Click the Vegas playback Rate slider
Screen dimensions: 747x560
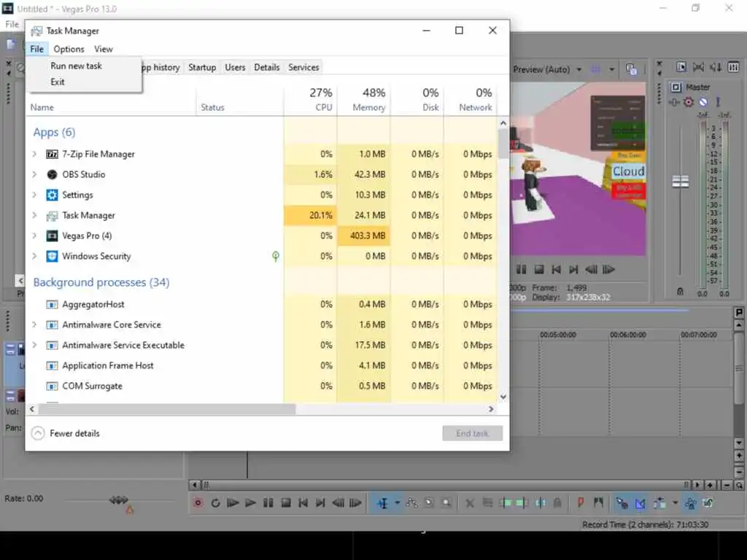119,500
